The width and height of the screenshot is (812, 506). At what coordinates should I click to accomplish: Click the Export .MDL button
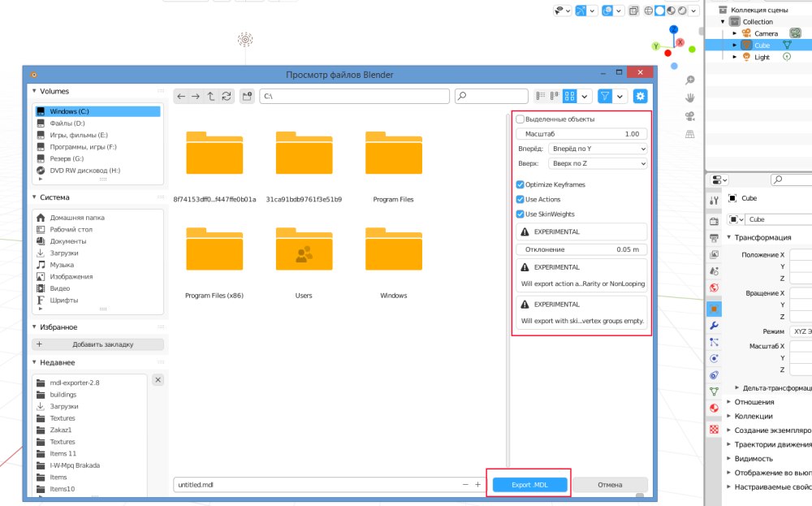click(529, 485)
